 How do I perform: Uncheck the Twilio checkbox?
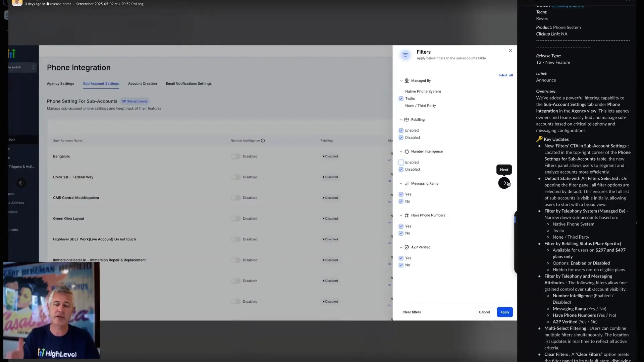401,99
